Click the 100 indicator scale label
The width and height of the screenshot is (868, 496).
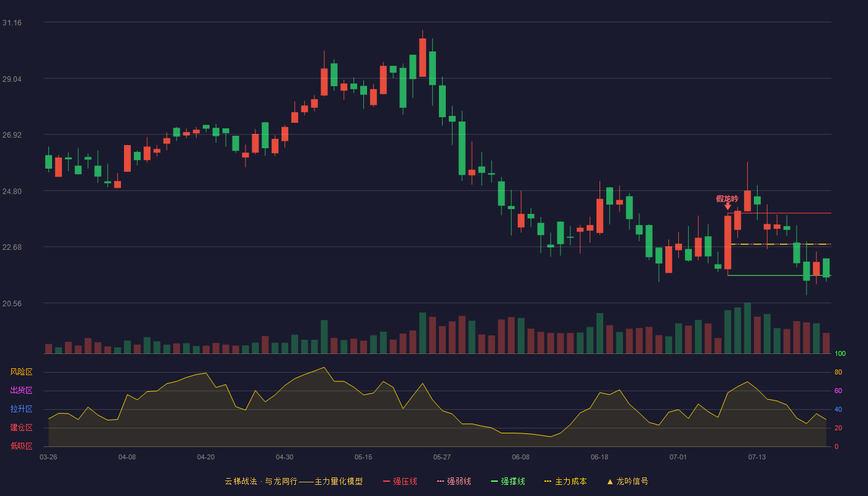(840, 354)
